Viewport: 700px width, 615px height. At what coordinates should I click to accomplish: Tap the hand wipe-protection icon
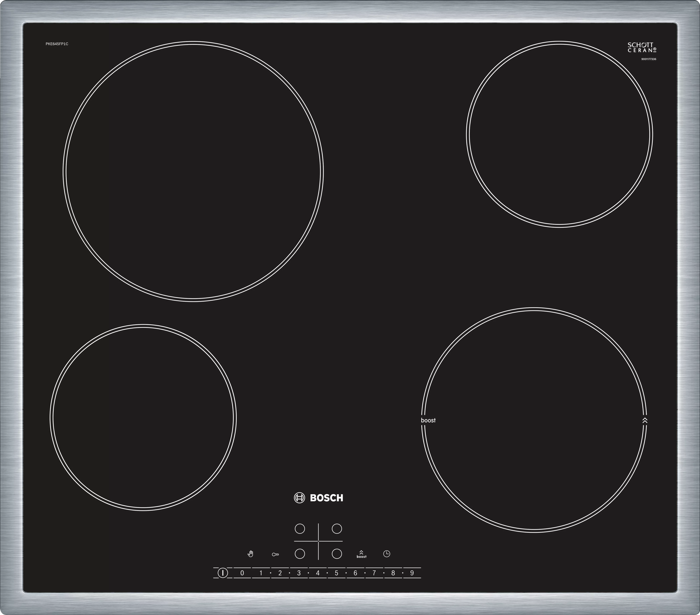250,554
